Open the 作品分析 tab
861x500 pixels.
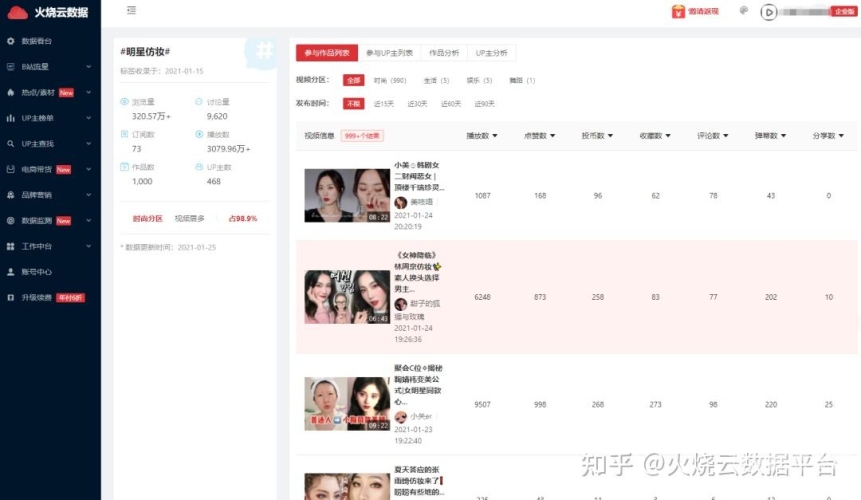[444, 53]
